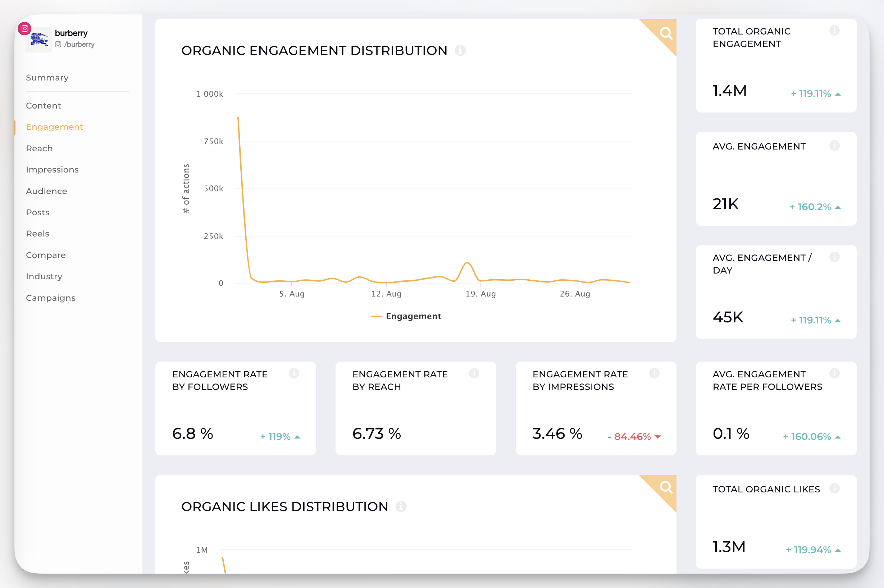The image size is (884, 588).
Task: Zoom into Organic Engagement Distribution chart via magnifier
Action: tap(666, 33)
